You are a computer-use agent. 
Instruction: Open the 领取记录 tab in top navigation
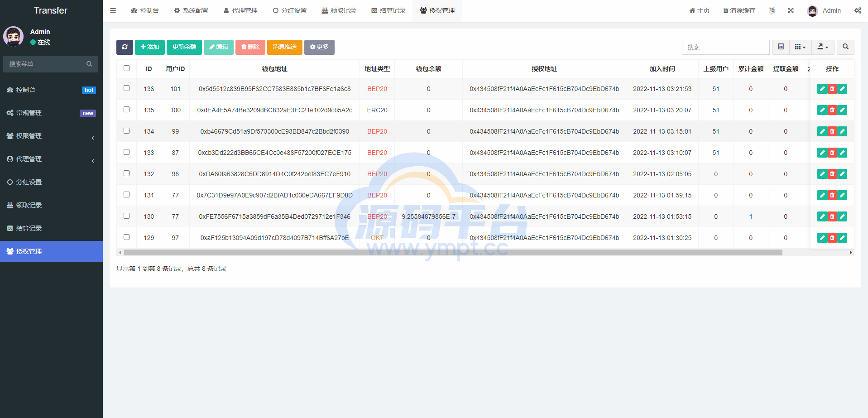[x=339, y=10]
